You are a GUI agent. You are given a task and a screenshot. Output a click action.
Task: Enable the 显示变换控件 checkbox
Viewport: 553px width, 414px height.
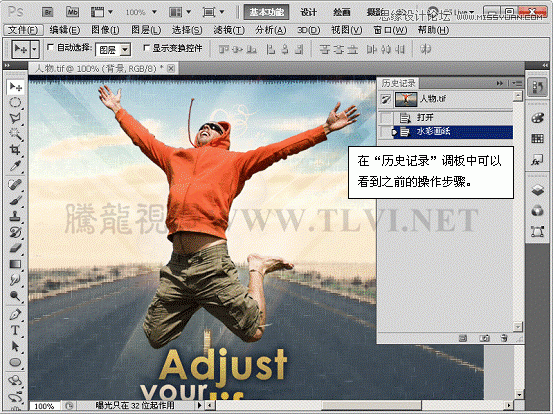click(x=146, y=47)
